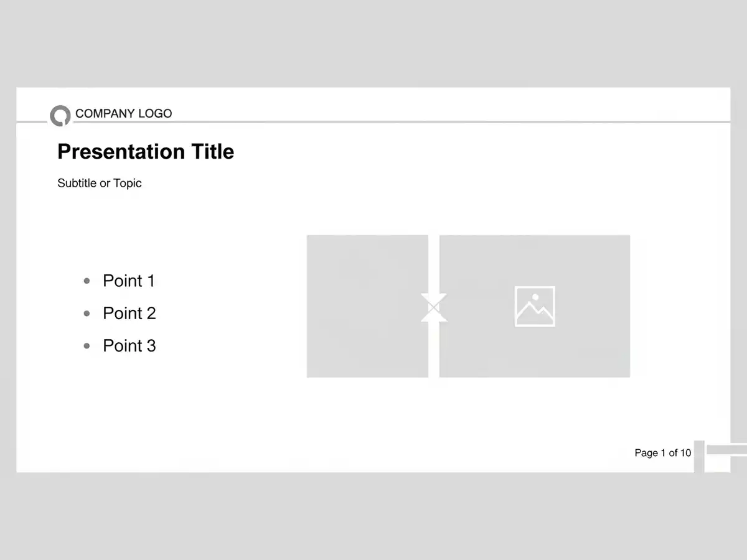Select the gray horizontal bar at slide's bottom-right edge
Image resolution: width=747 pixels, height=560 pixels.
[x=726, y=450]
